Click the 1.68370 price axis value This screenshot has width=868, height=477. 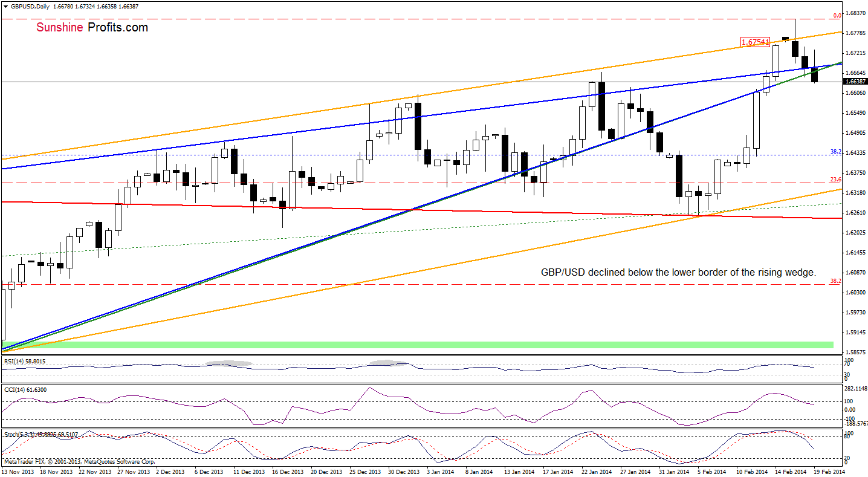coord(856,13)
